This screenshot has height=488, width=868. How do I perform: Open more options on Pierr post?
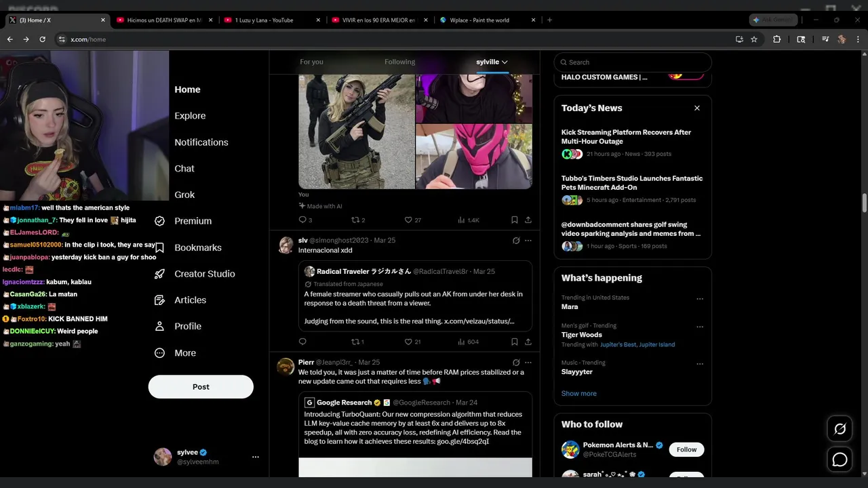(x=528, y=362)
